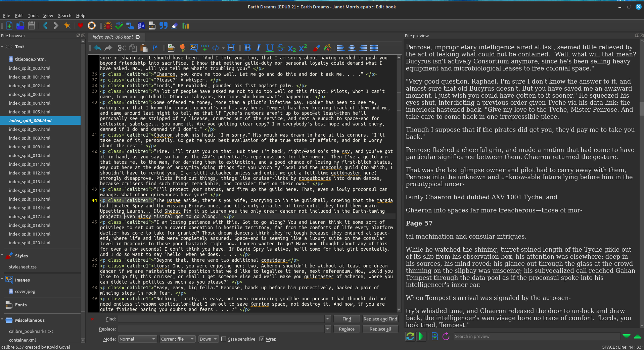
Task: Undo the last edit in the editor
Action: [x=97, y=48]
